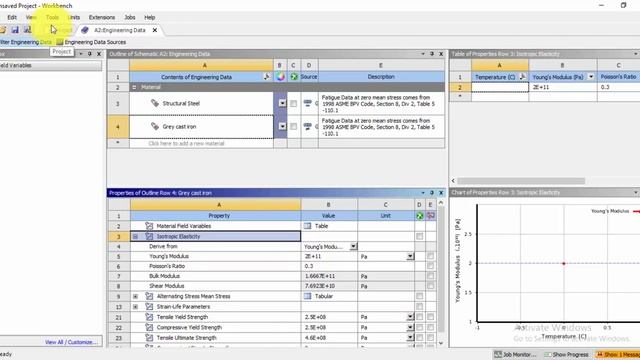Image resolution: width=640 pixels, height=360 pixels.
Task: Toggle Tensile Yield Strength suppression checkbox
Action: pyautogui.click(x=420, y=317)
